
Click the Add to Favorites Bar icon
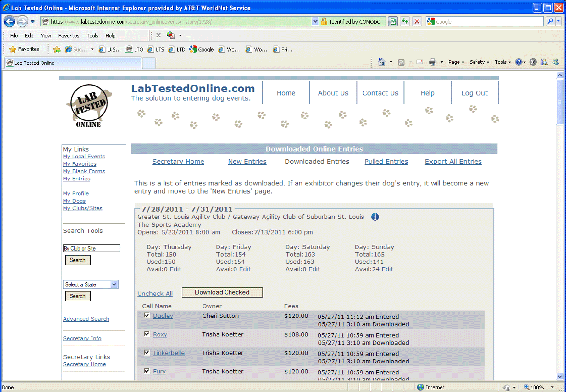pyautogui.click(x=57, y=49)
